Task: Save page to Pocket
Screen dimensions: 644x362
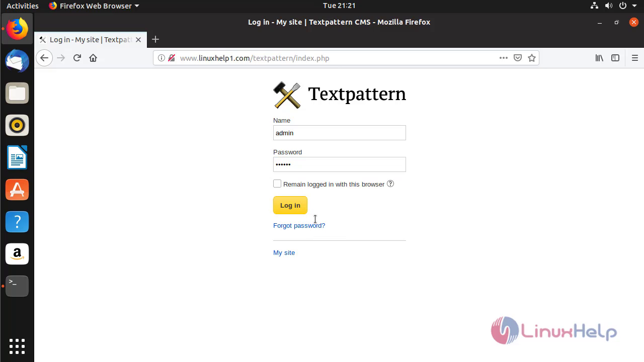Action: (517, 58)
